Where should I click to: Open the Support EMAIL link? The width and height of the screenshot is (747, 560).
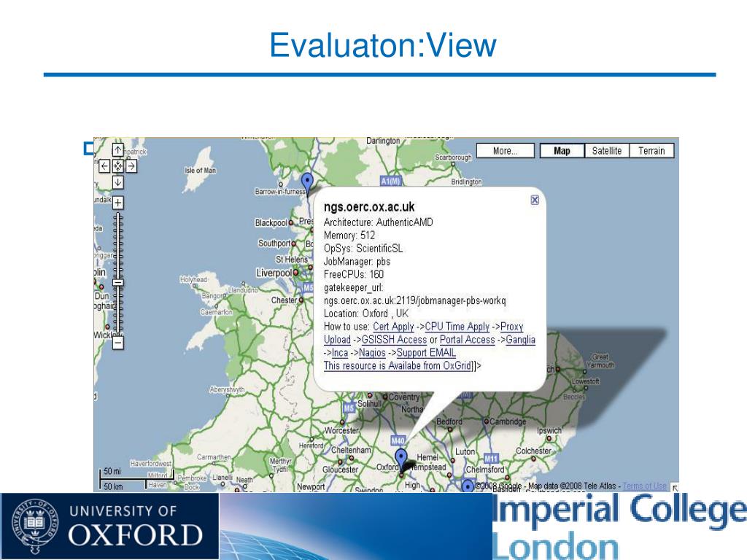pyautogui.click(x=426, y=353)
